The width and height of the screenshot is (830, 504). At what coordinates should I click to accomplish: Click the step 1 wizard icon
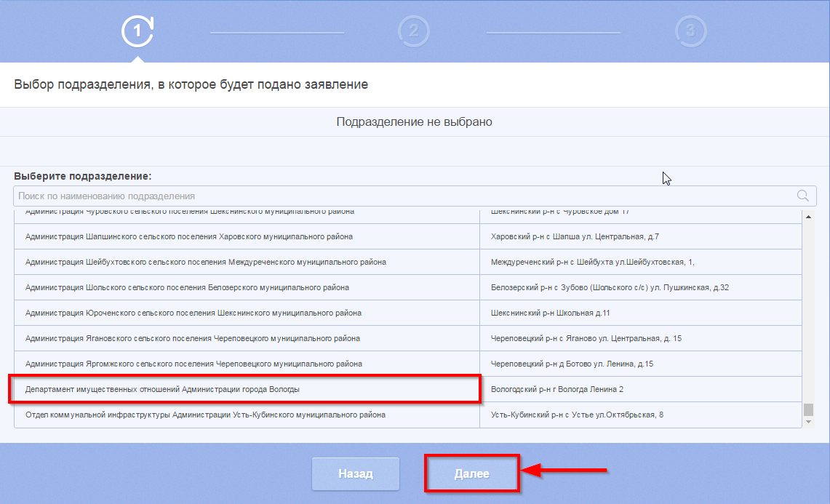(137, 31)
